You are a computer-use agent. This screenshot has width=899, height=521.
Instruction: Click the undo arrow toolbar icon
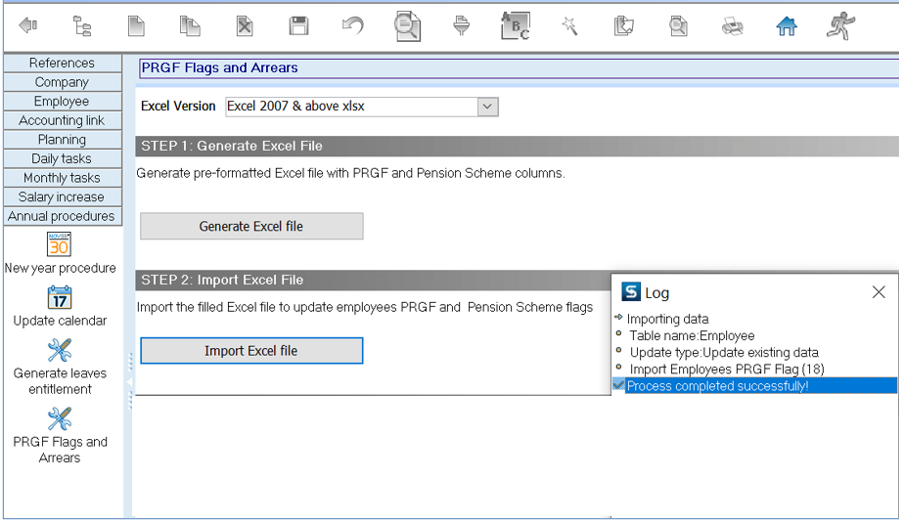click(352, 27)
